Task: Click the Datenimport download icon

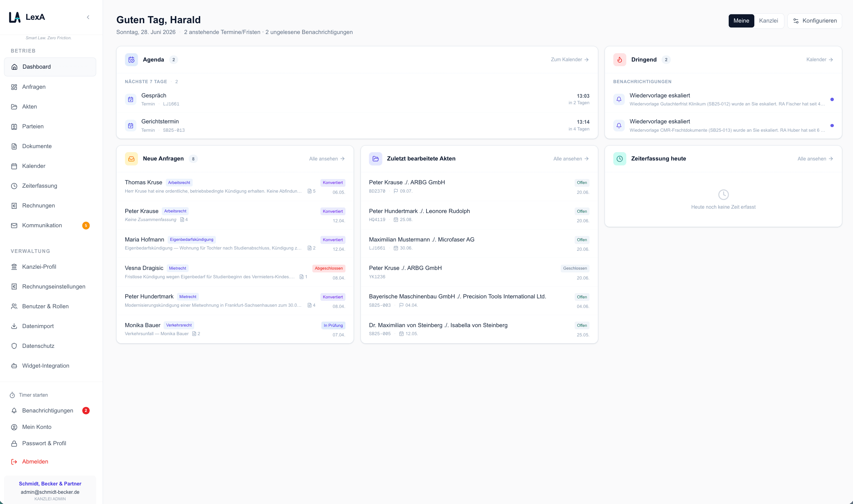Action: (x=14, y=326)
